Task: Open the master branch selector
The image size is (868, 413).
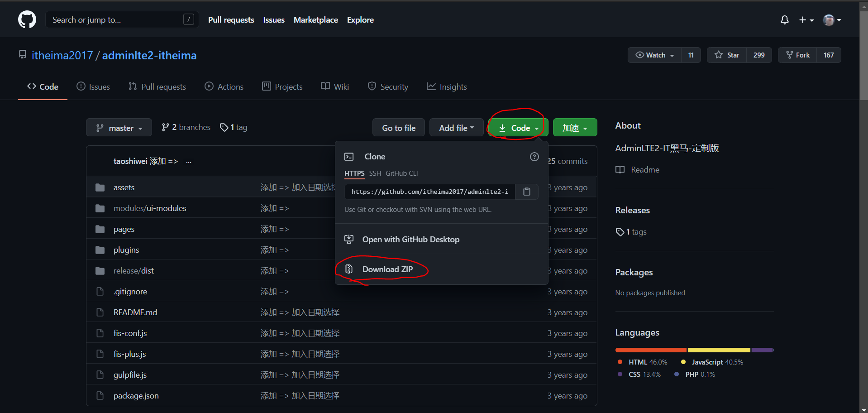Action: coord(119,128)
